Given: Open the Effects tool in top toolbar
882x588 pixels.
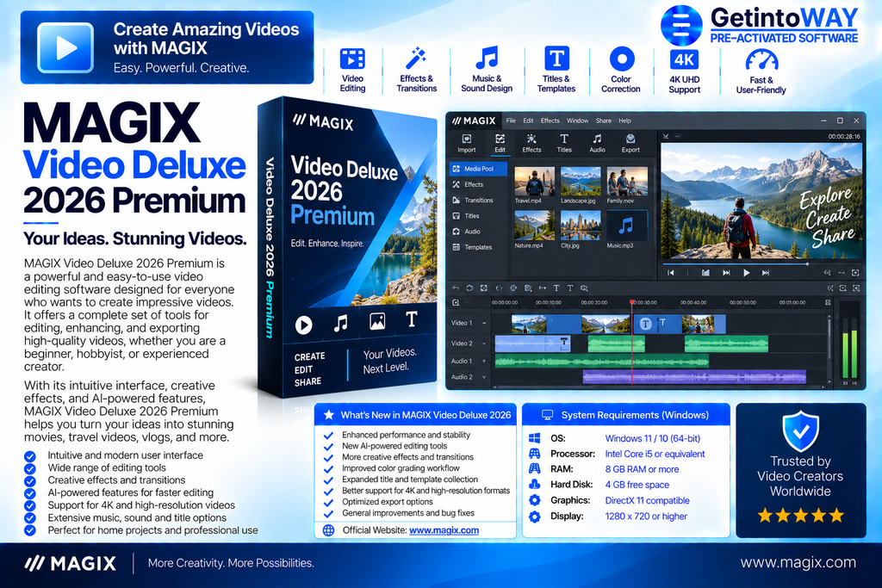Looking at the screenshot, I should click(x=531, y=144).
